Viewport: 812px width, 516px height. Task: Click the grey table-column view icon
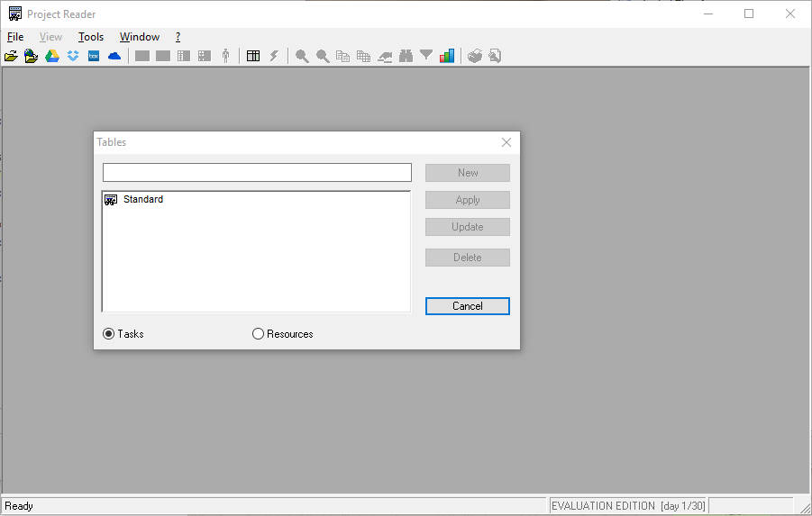184,56
